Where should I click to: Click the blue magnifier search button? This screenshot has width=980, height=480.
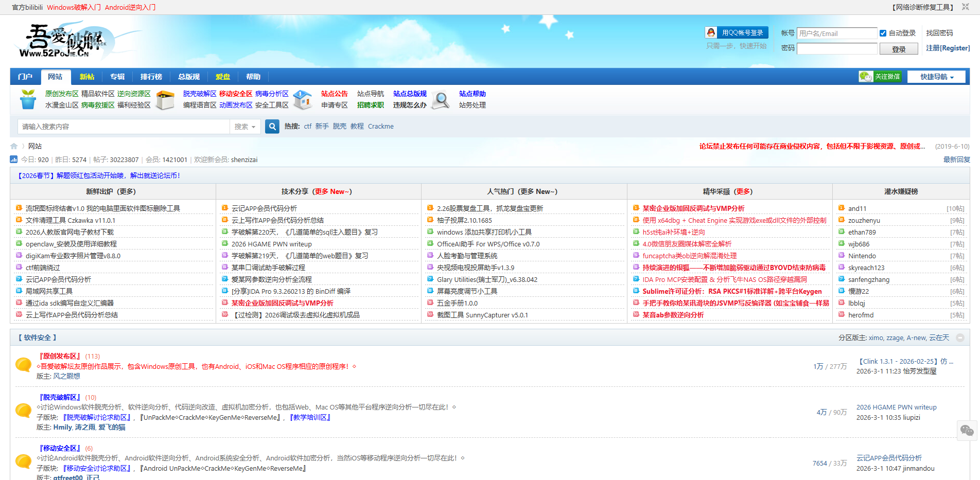(x=272, y=127)
